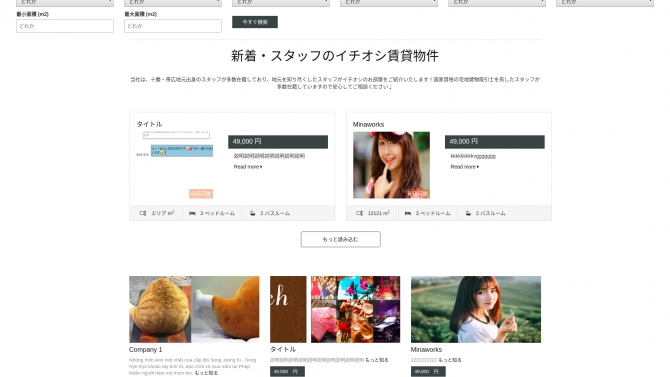This screenshot has height=377, width=670.
Task: Click into the 最大面積 (m2) field
Action: click(x=173, y=26)
